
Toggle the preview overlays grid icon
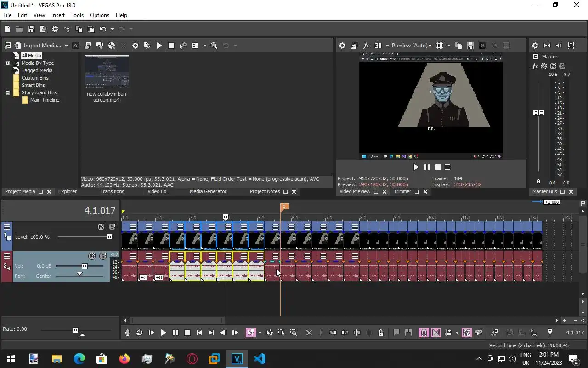click(440, 46)
